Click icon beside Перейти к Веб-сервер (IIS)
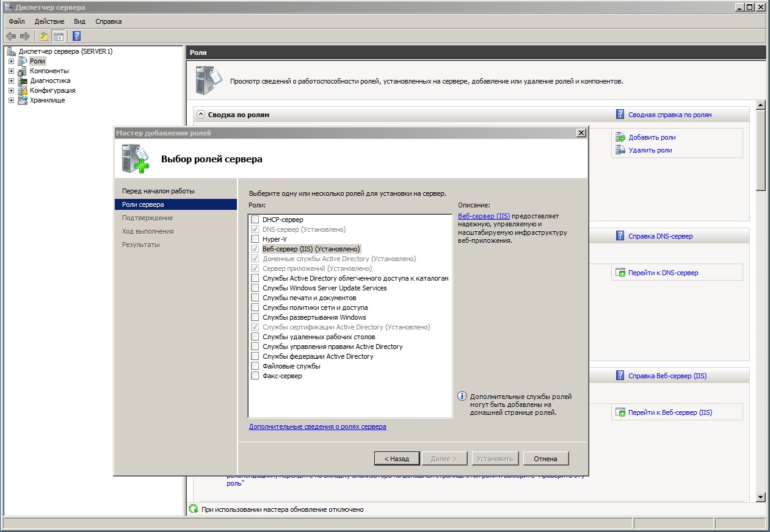 point(620,412)
